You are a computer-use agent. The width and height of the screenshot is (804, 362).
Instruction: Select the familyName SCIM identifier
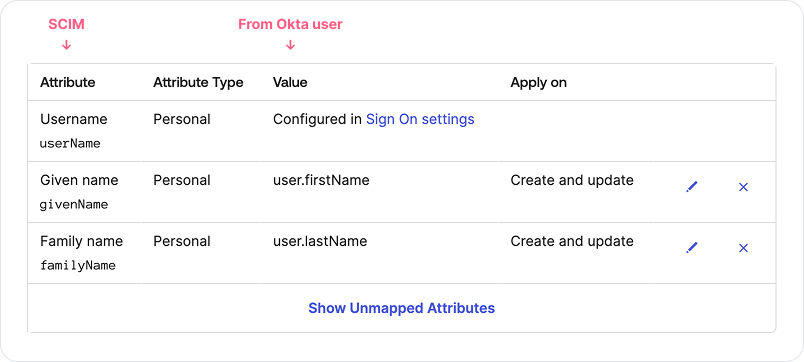pos(77,266)
